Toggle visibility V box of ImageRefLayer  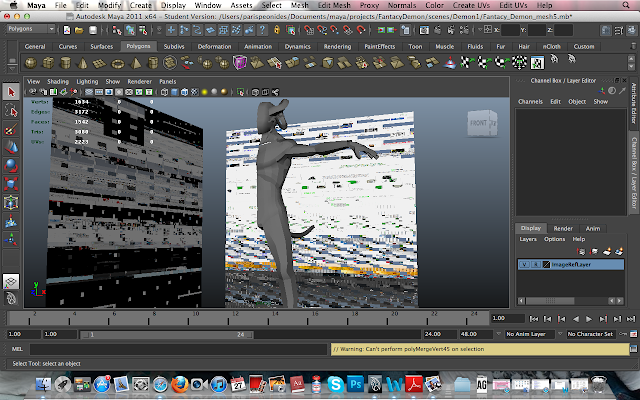[x=524, y=264]
